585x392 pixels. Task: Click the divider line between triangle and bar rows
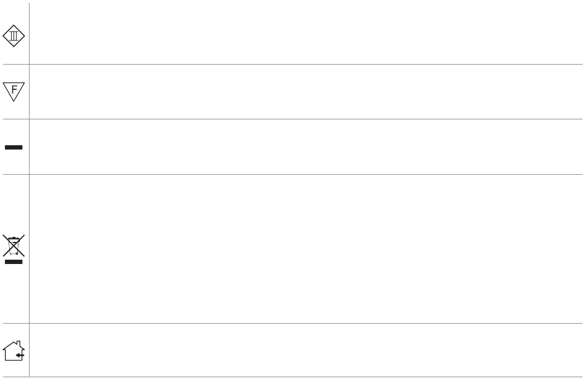tap(293, 119)
